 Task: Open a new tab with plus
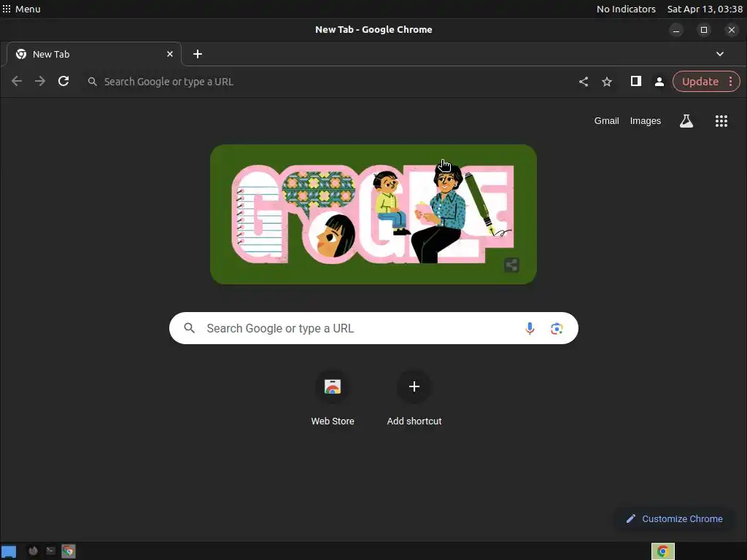coord(198,54)
